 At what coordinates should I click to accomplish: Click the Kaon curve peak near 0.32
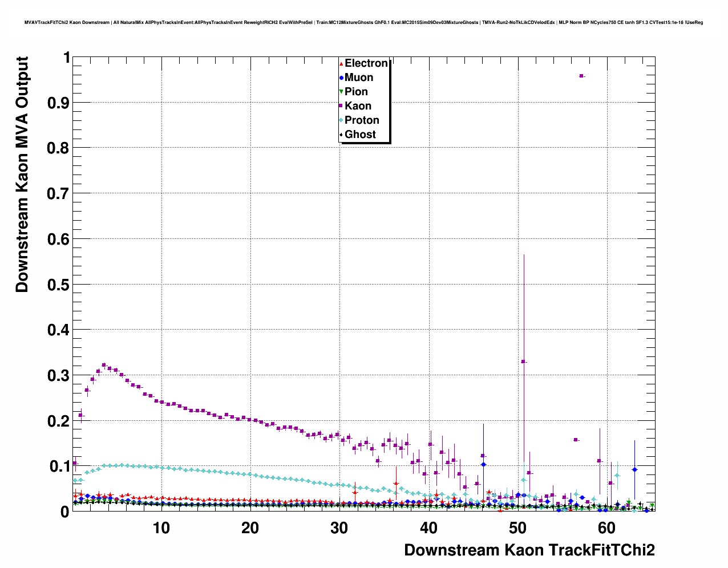coord(104,365)
